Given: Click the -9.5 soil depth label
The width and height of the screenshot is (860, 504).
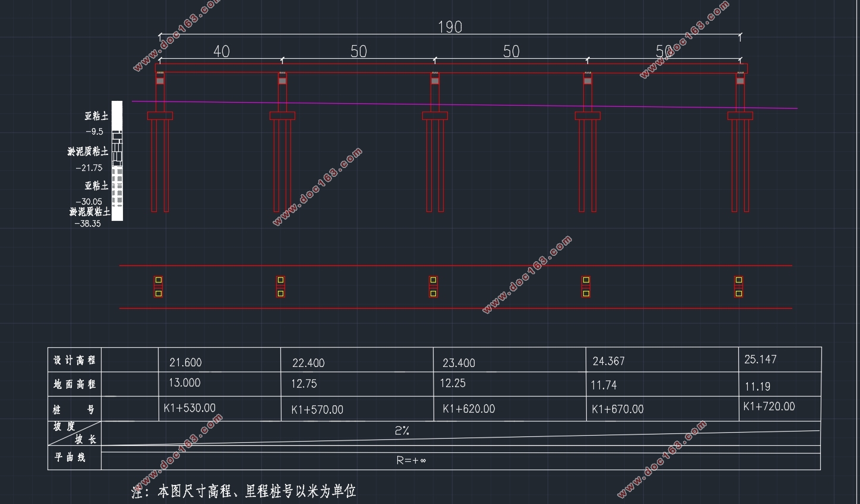Looking at the screenshot, I should (94, 132).
